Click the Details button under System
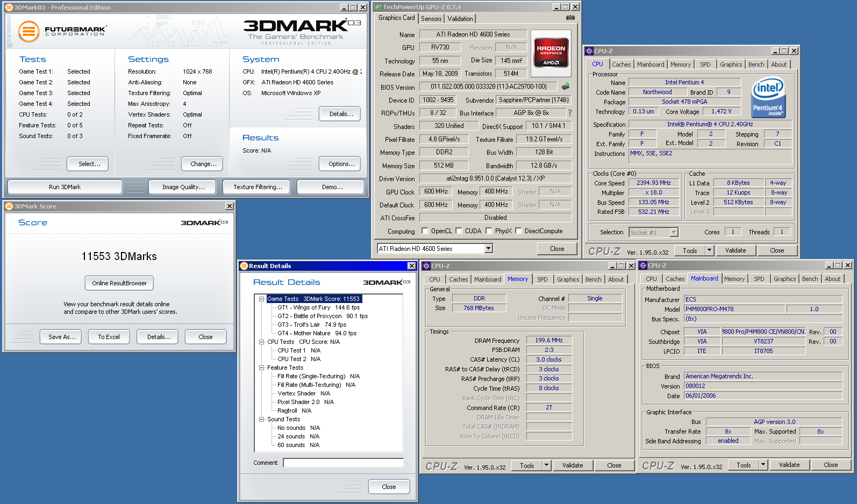 [x=340, y=114]
